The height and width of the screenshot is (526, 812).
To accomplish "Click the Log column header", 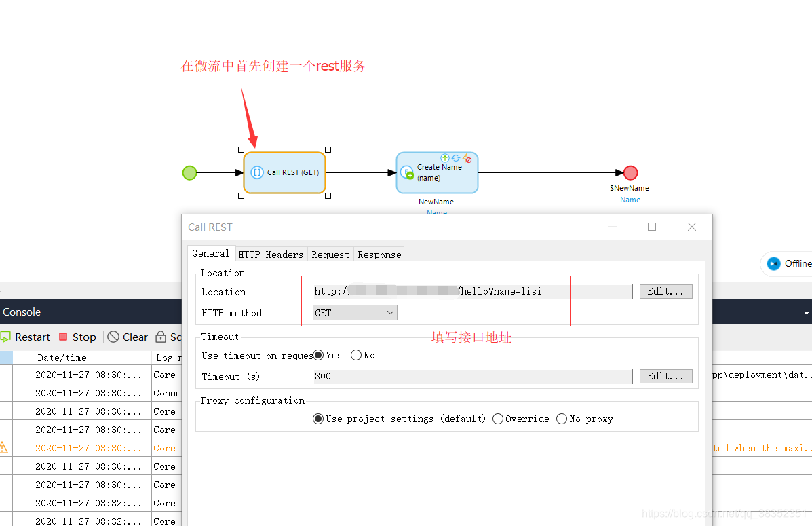I will point(167,358).
